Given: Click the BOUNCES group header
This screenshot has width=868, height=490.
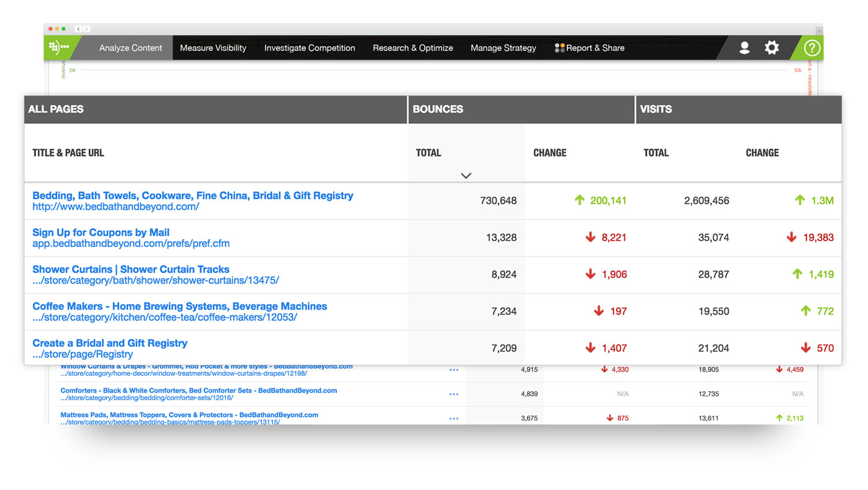Looking at the screenshot, I should click(438, 109).
